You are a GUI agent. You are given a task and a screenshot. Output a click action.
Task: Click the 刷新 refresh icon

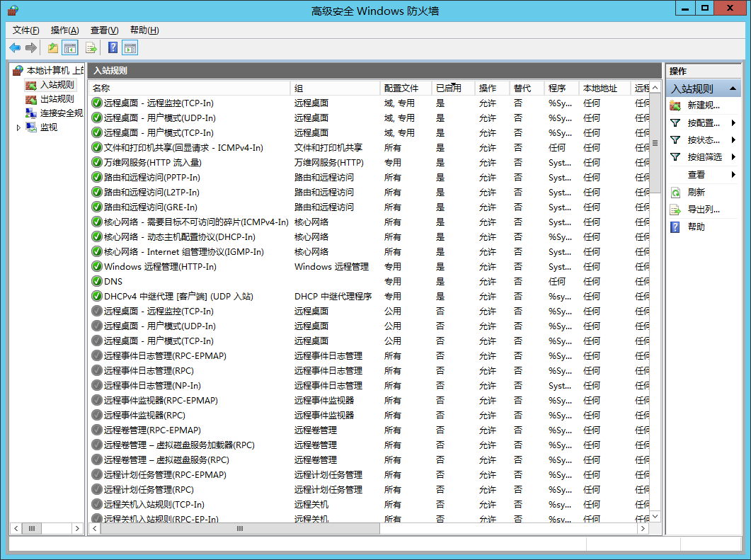[x=675, y=193]
